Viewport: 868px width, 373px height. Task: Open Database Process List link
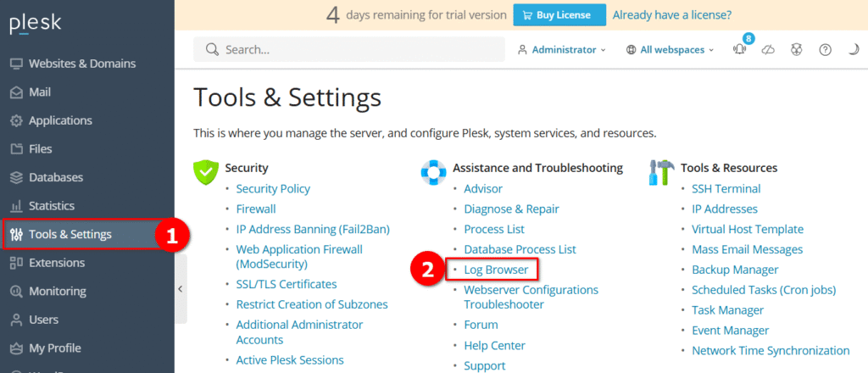[x=520, y=249]
